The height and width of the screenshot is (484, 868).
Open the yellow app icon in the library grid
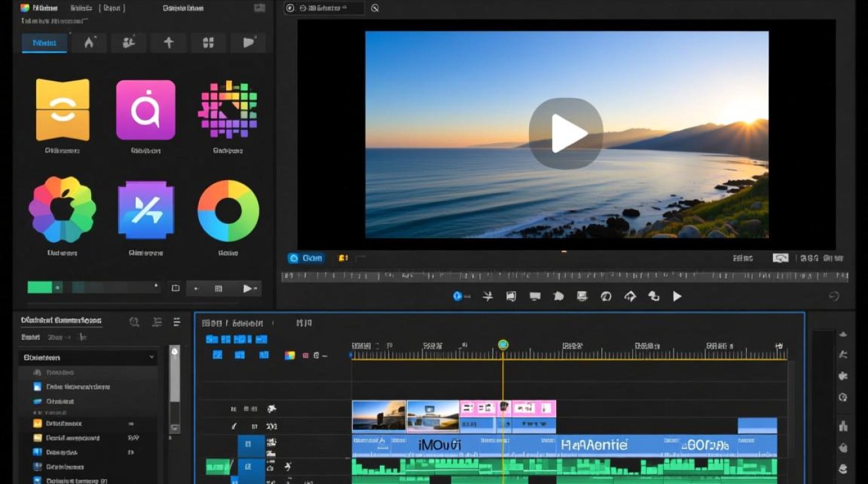(x=63, y=110)
